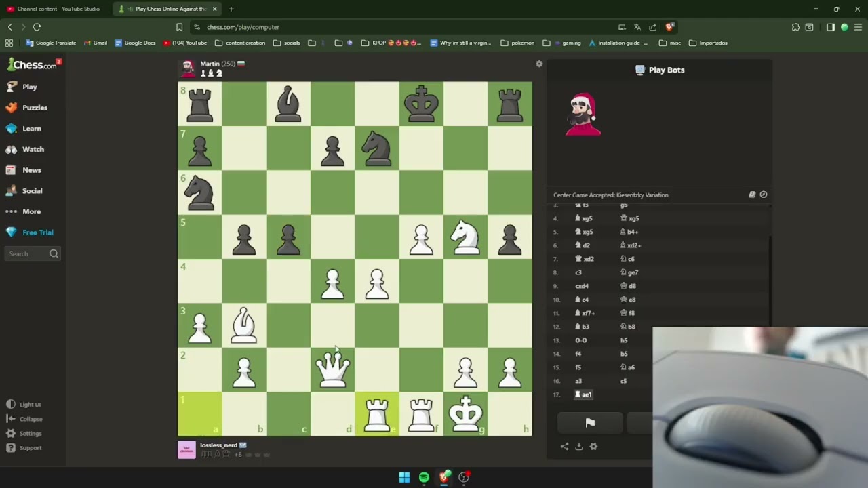
Task: Click the address bar URL
Action: (x=243, y=27)
